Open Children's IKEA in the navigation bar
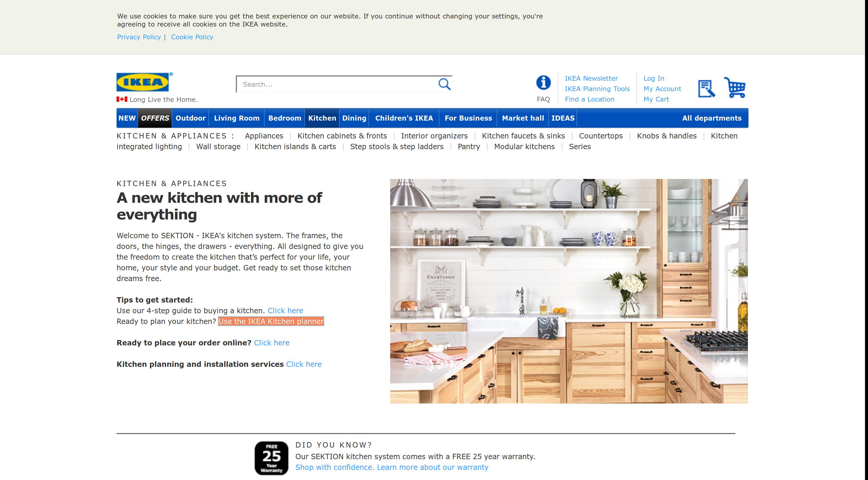The image size is (868, 480). tap(404, 118)
